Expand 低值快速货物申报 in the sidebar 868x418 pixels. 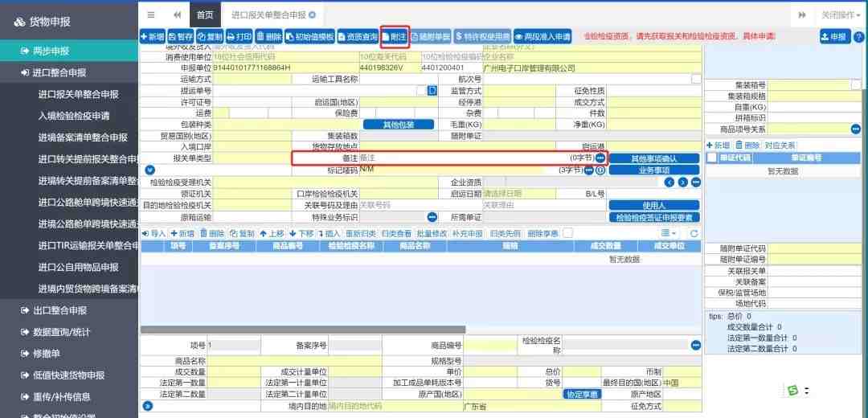coord(68,375)
